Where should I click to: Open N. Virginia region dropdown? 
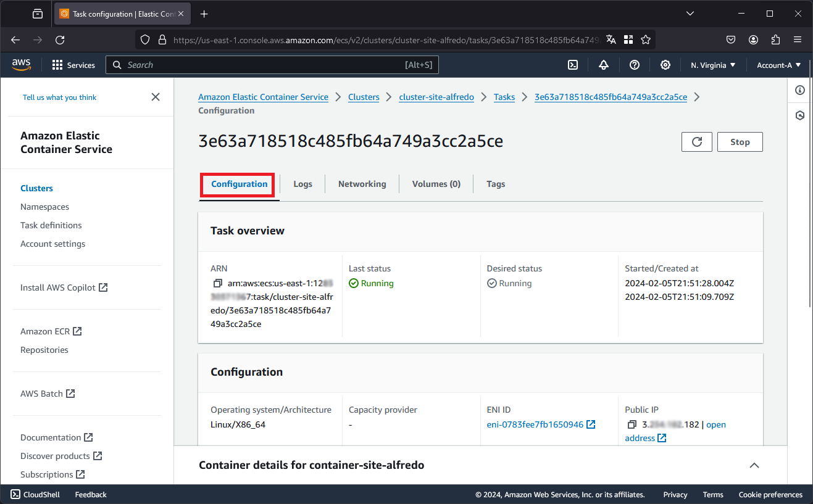tap(713, 65)
